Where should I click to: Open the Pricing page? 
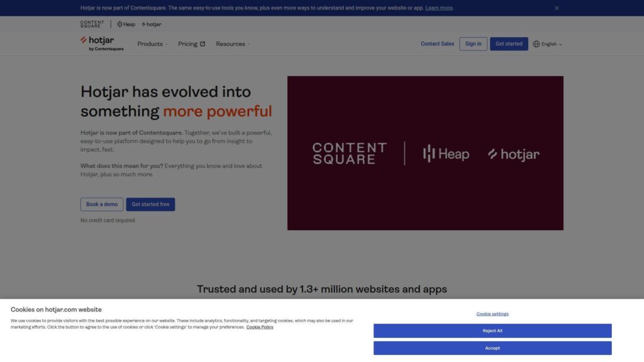tap(187, 44)
